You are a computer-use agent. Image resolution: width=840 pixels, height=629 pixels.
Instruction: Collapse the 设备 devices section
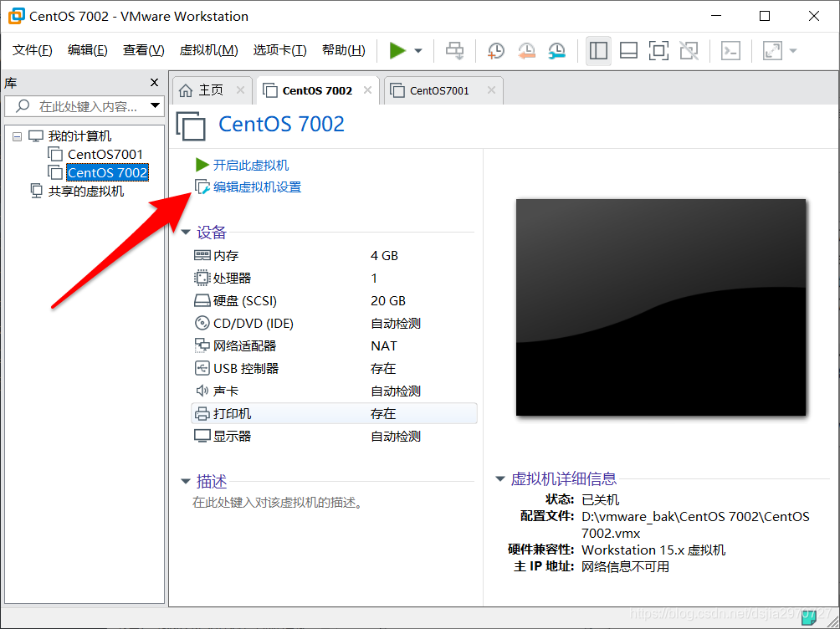coord(186,232)
